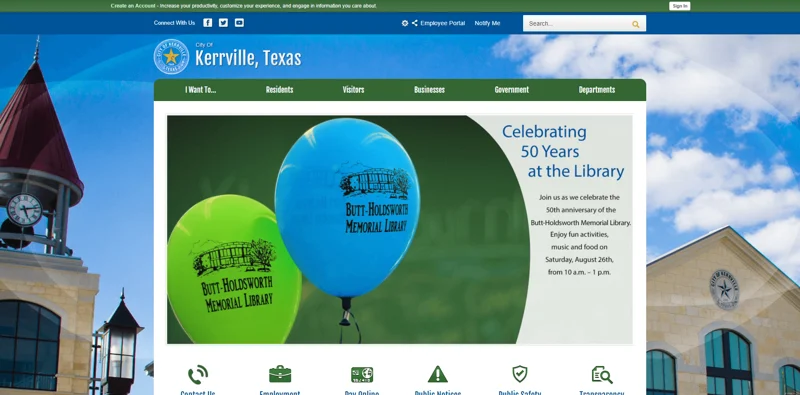The image size is (800, 395).
Task: Open the Government menu
Action: click(512, 90)
